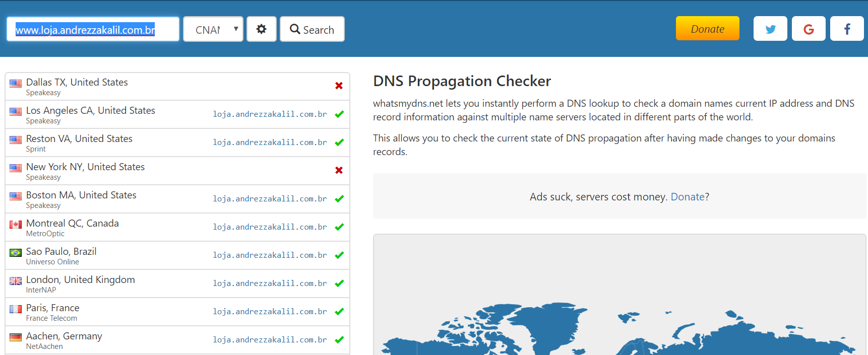Open the Paris CNAME result
This screenshot has width=868, height=355.
[270, 312]
